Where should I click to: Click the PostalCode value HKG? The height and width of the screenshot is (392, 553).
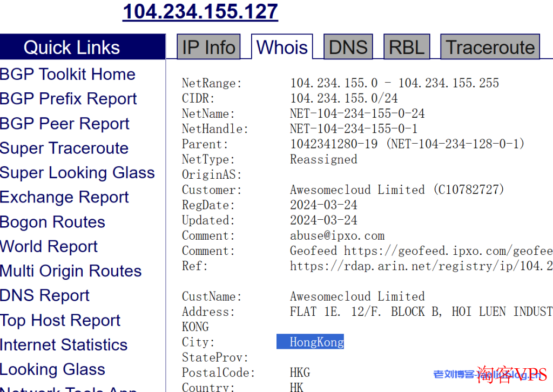point(300,373)
